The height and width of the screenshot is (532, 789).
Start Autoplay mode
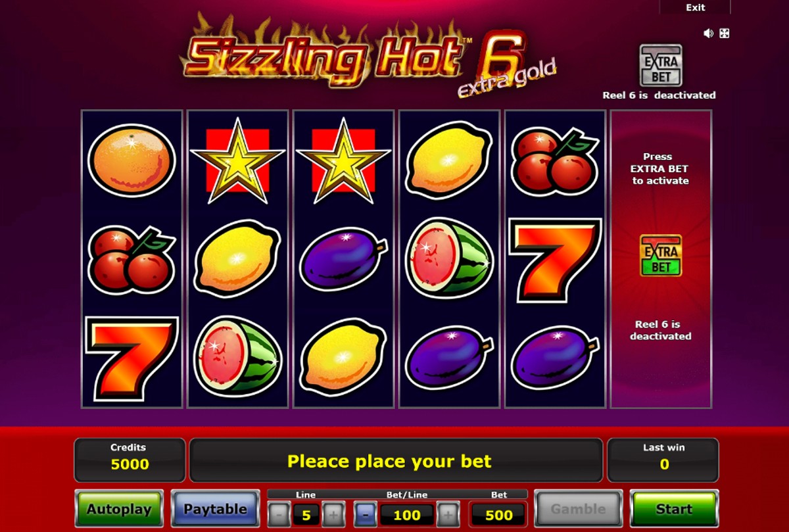pos(119,509)
